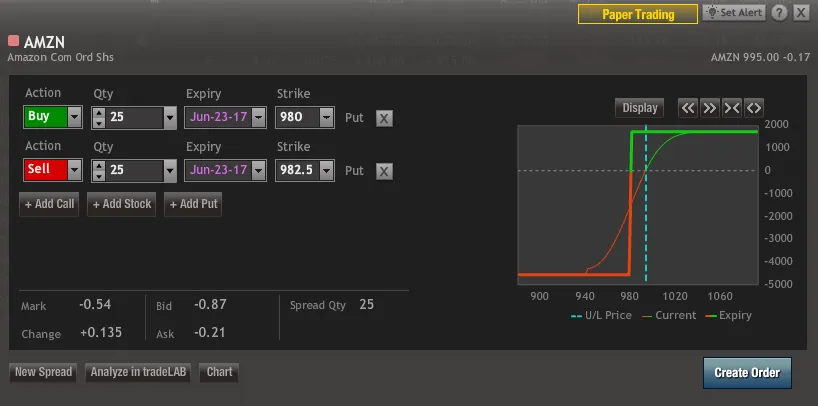
Task: Click the Amazon Com Ord Shs description
Action: coord(61,57)
